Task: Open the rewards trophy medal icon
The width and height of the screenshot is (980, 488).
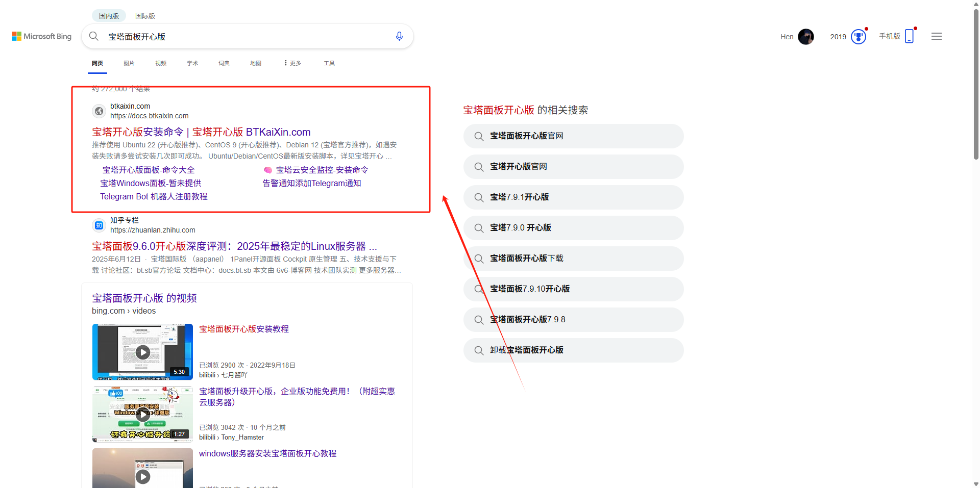Action: point(859,37)
